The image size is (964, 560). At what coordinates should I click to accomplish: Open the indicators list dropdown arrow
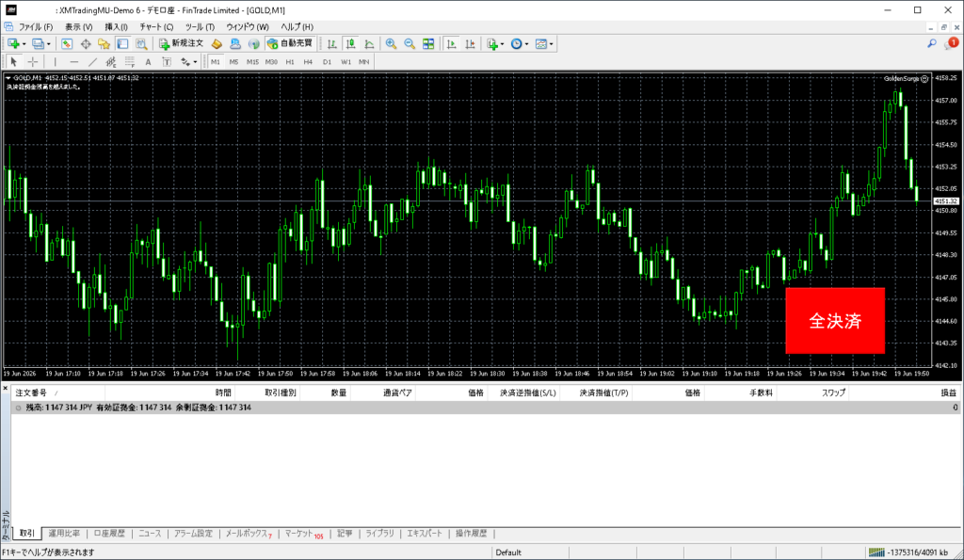[x=503, y=43]
